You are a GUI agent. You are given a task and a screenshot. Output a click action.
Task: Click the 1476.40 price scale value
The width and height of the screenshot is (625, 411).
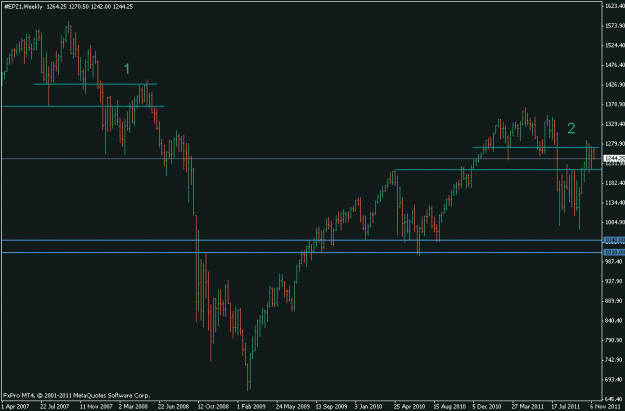tap(615, 65)
